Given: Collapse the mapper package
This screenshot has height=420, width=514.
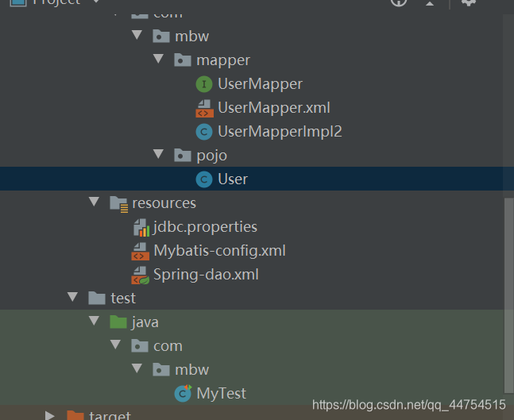Looking at the screenshot, I should coord(158,59).
